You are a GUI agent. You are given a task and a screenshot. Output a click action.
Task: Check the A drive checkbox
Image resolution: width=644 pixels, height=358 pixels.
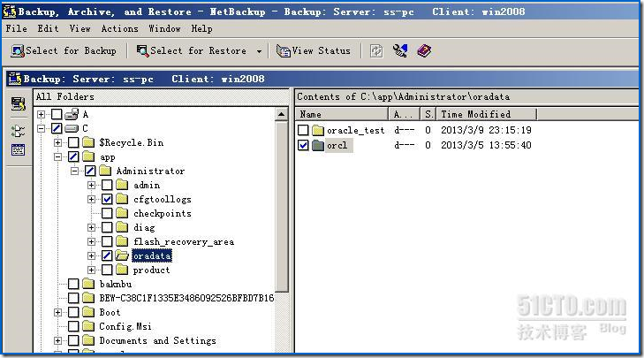pos(57,114)
